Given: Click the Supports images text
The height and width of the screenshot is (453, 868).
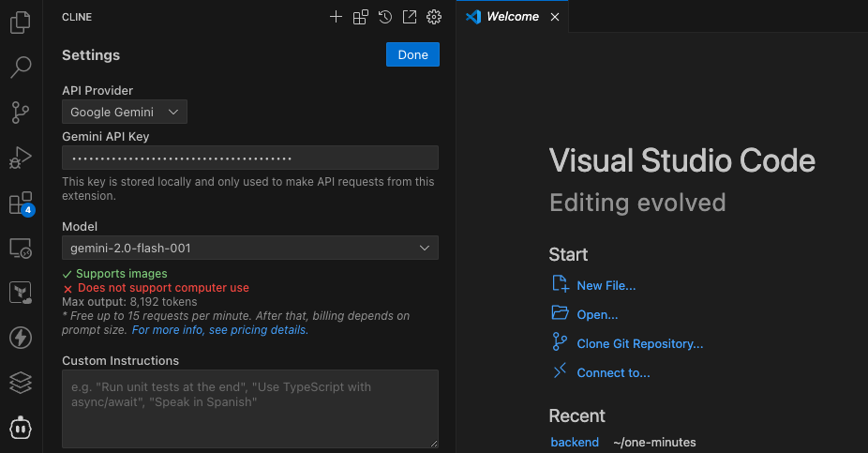Looking at the screenshot, I should [121, 274].
